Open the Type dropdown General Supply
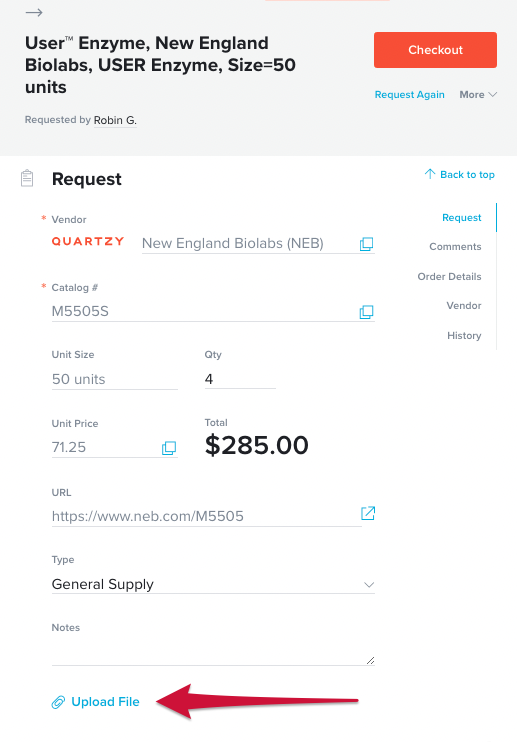Viewport: 517px width, 742px height. (x=213, y=584)
